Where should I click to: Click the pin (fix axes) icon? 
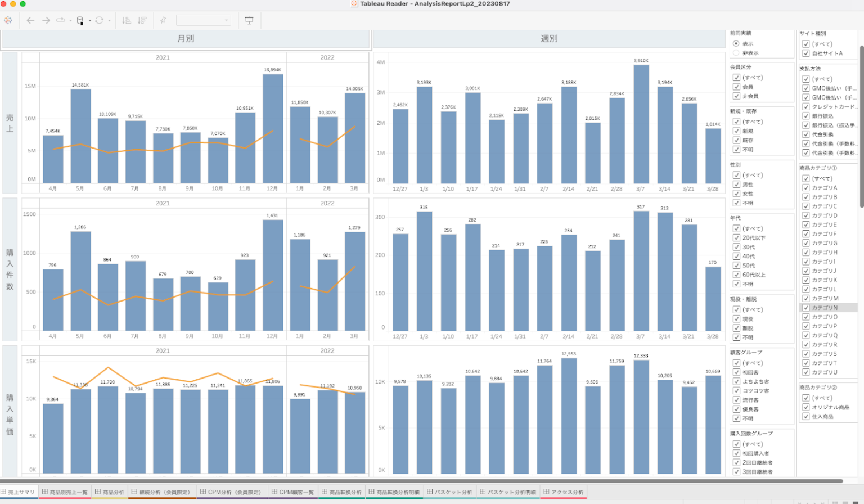tap(163, 20)
